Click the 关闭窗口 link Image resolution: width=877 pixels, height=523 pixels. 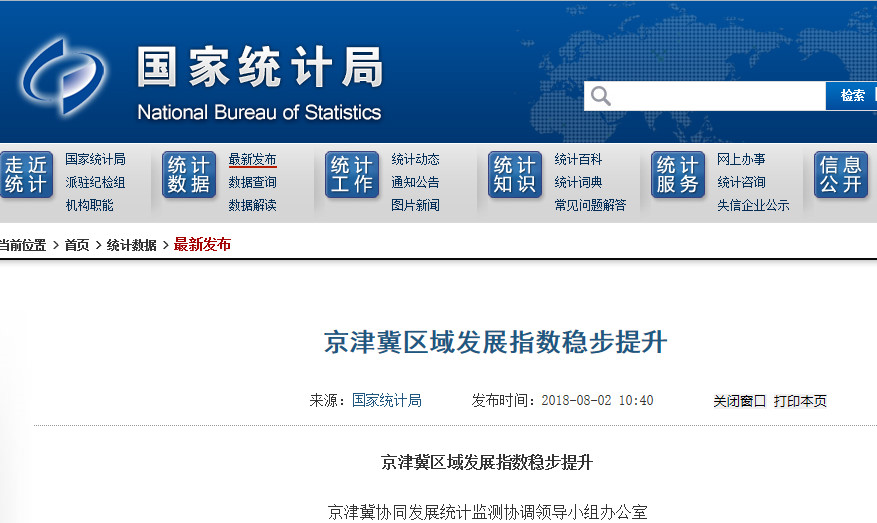pos(739,401)
